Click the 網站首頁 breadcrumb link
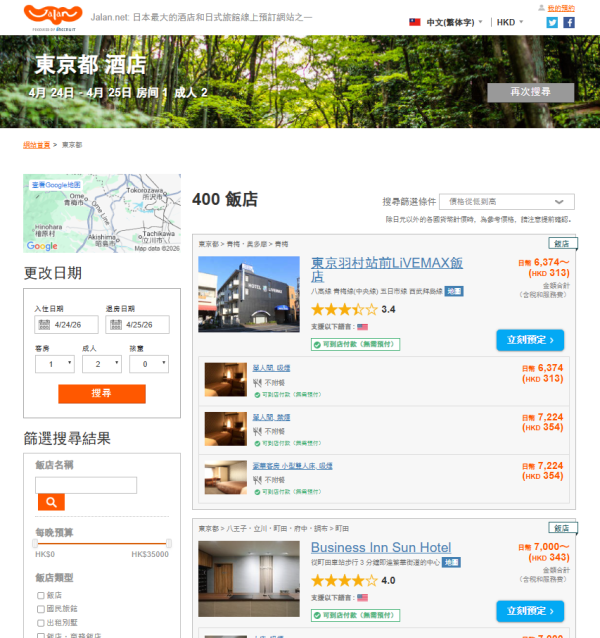Viewport: 600px width, 638px height. pos(37,145)
